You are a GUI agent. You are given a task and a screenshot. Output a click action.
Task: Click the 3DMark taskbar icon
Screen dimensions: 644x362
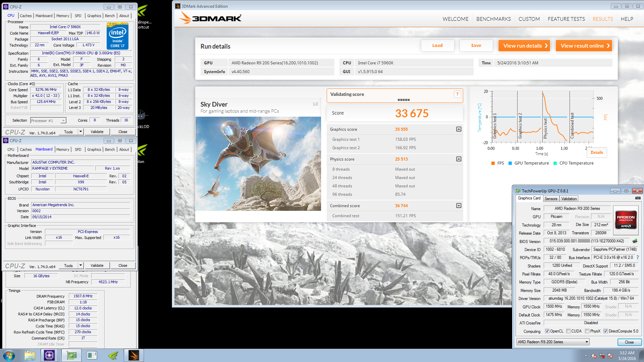click(133, 355)
